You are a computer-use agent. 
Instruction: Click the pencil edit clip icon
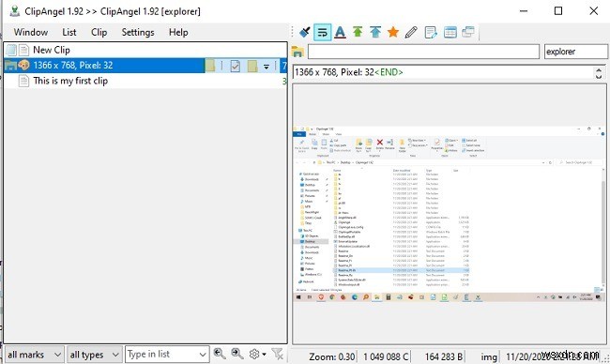[411, 32]
